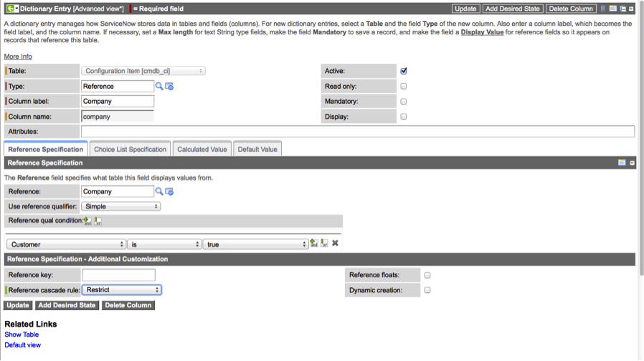This screenshot has width=644, height=361.
Task: Click the attachment paperclip icon in header
Action: point(603,9)
